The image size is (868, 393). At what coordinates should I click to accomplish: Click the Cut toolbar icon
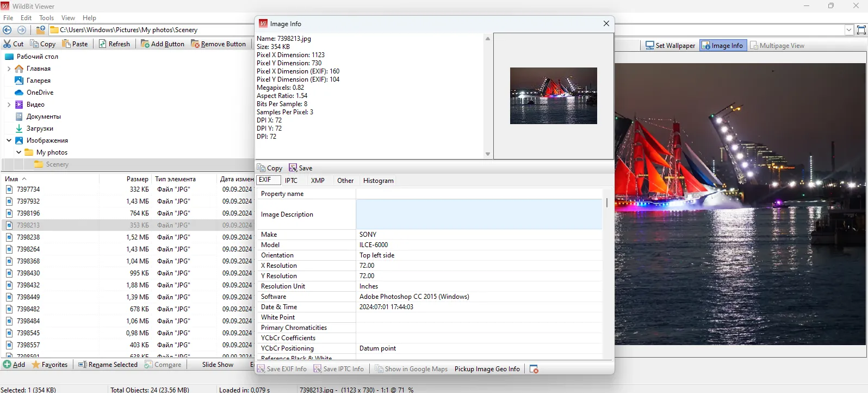click(8, 44)
